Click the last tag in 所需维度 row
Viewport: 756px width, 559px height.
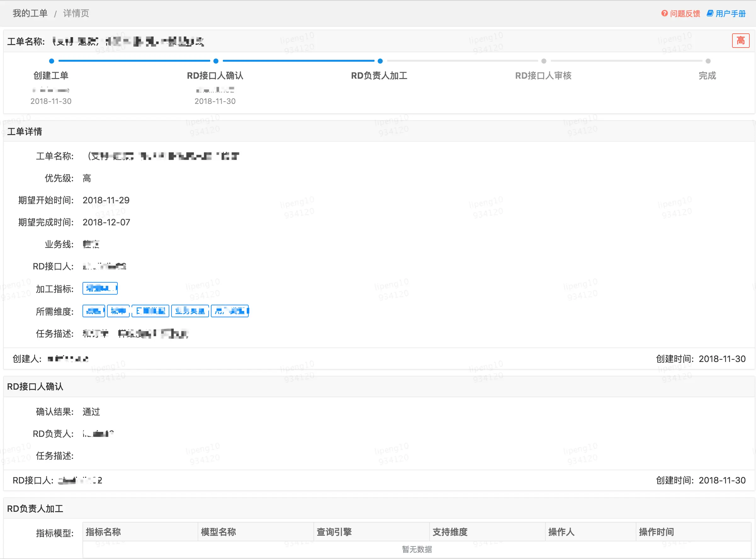coord(230,311)
